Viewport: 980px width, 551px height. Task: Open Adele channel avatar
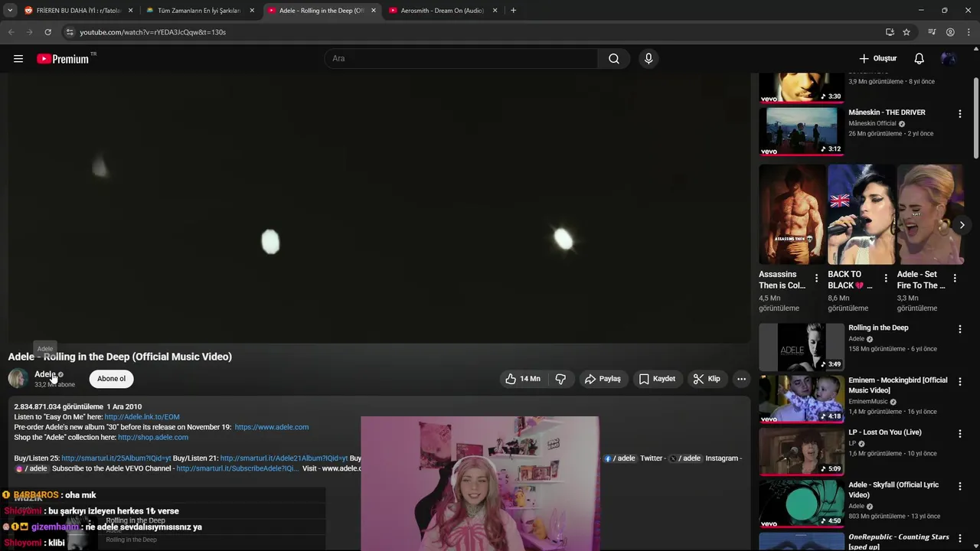(18, 379)
